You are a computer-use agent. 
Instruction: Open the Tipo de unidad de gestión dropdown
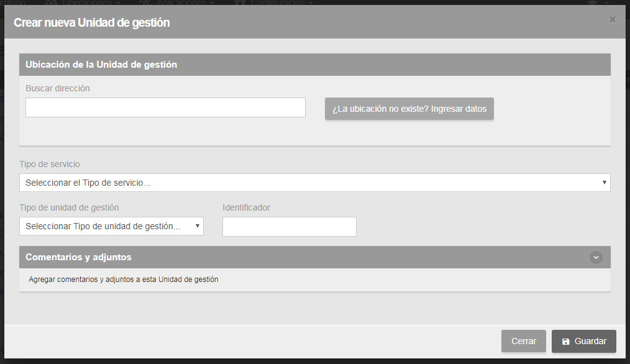(111, 226)
